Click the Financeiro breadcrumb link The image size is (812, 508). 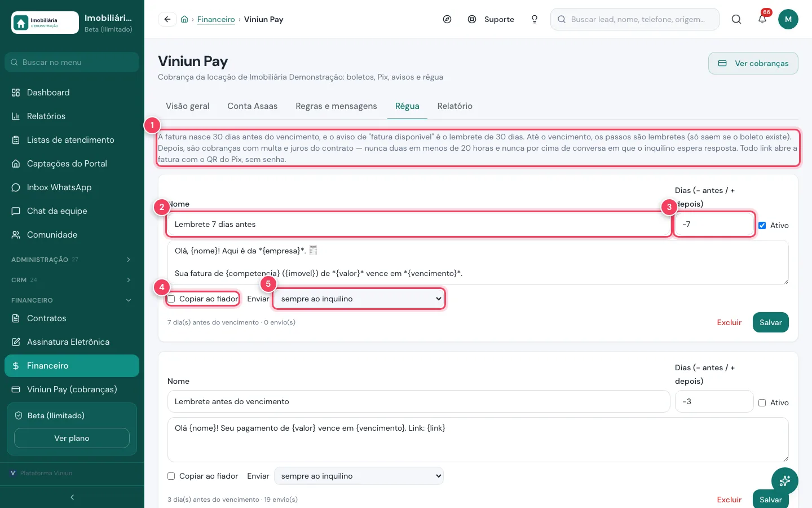[216, 19]
